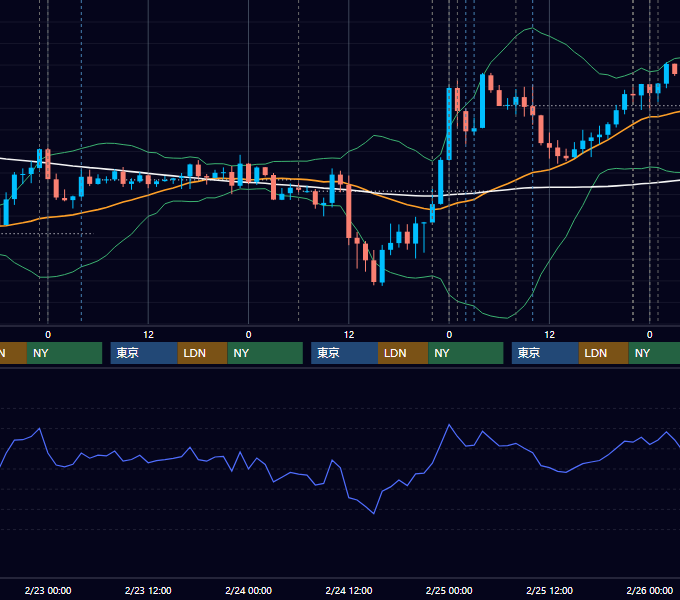Click the 2/25 12:00 date label

click(549, 590)
